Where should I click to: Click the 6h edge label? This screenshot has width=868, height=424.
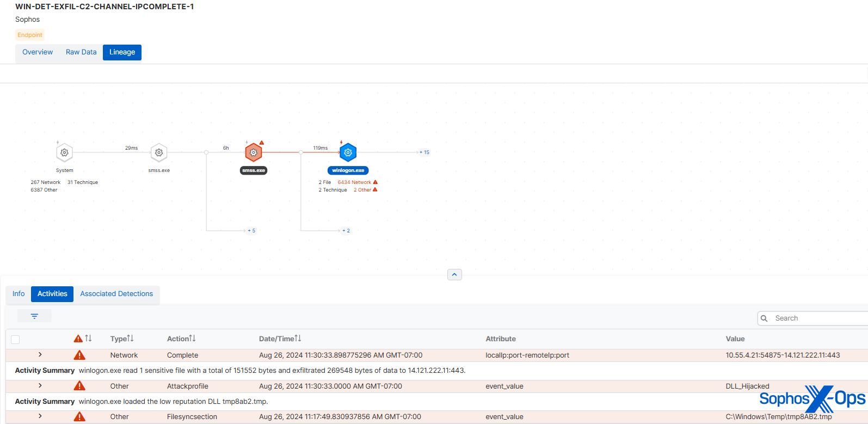click(226, 148)
